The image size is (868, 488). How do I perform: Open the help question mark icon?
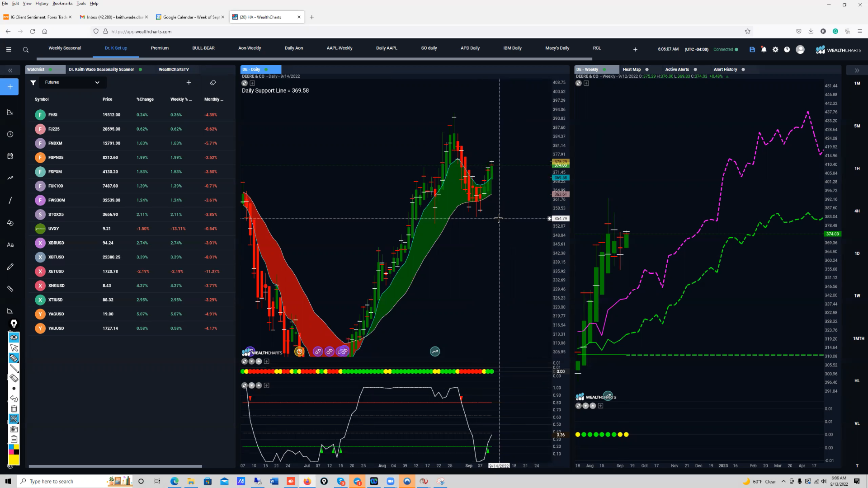787,50
